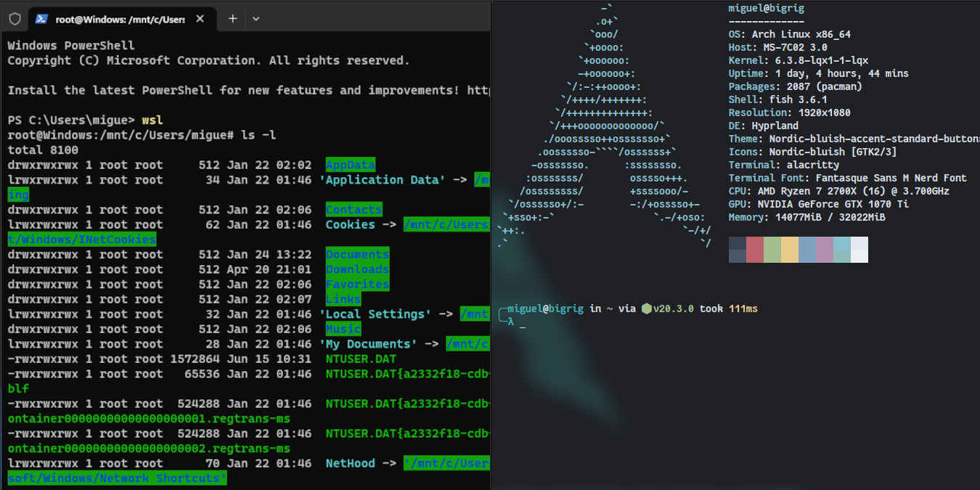Select the NTUSER.DAT file name
The image size is (980, 490).
(360, 359)
